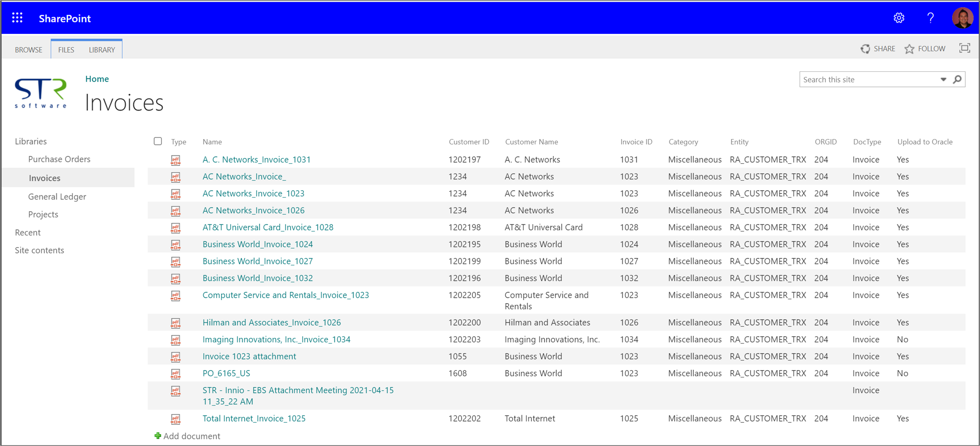This screenshot has height=446, width=980.
Task: Open Customer ID column header menu
Action: [469, 142]
